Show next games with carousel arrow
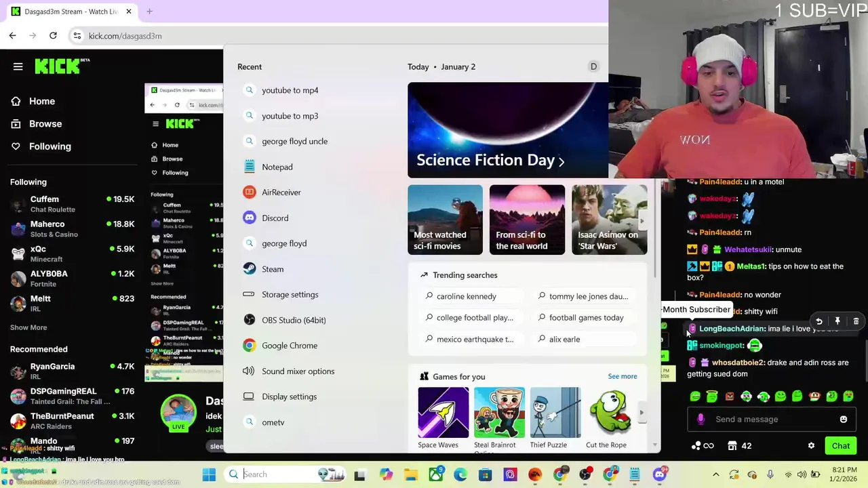This screenshot has width=868, height=488. pyautogui.click(x=642, y=412)
